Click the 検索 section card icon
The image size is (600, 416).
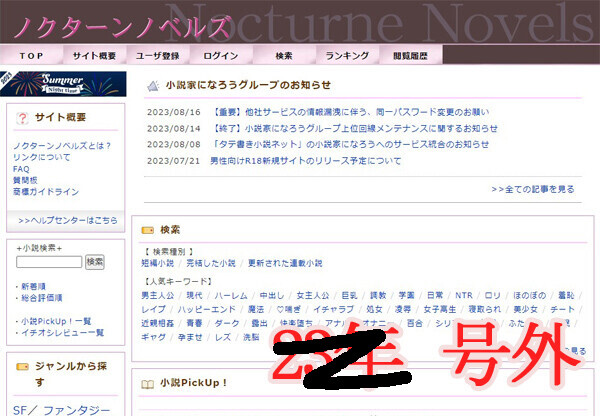coord(148,230)
